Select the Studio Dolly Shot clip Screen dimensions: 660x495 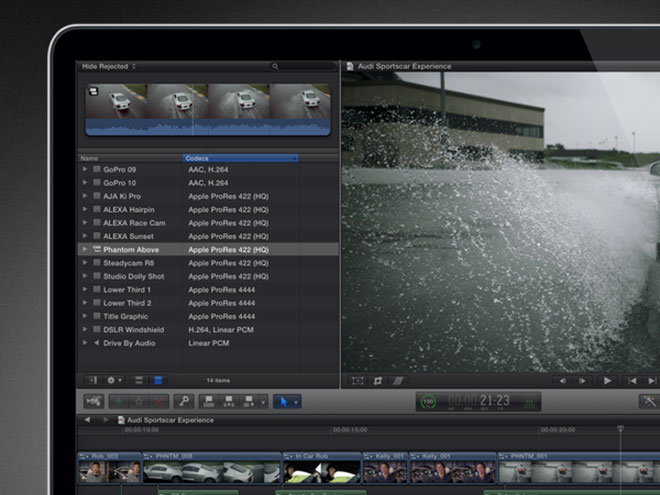click(x=208, y=276)
